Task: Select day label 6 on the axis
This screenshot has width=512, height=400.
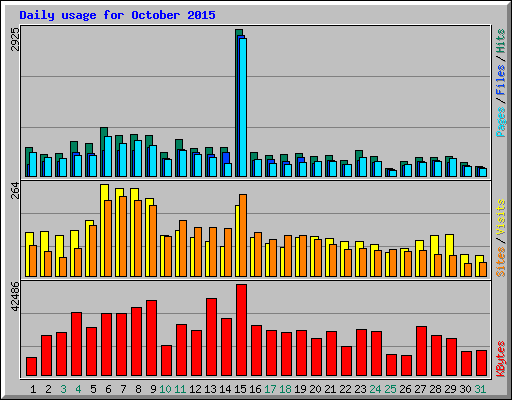Action: click(108, 389)
